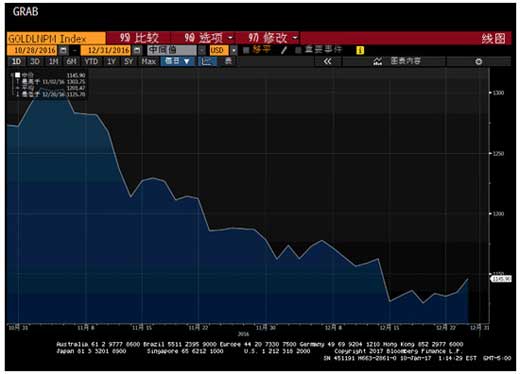Toggle the orange-labeled checkbox beside the pencil

coord(246,50)
